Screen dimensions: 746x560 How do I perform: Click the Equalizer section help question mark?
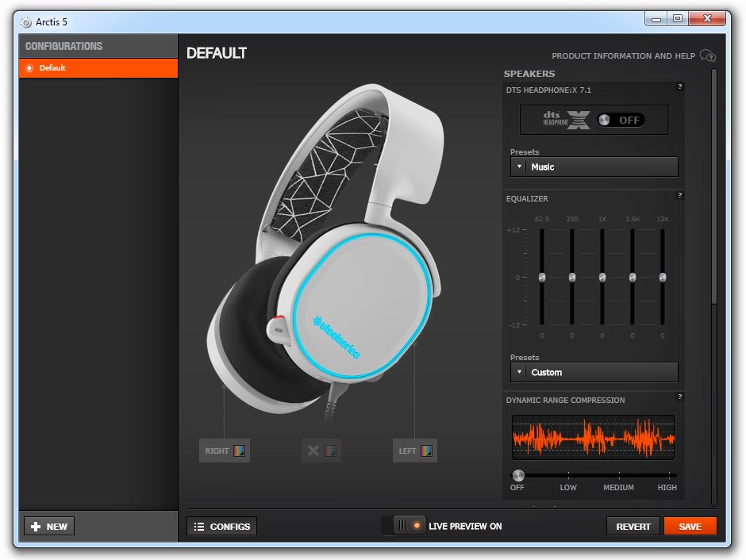click(x=680, y=195)
